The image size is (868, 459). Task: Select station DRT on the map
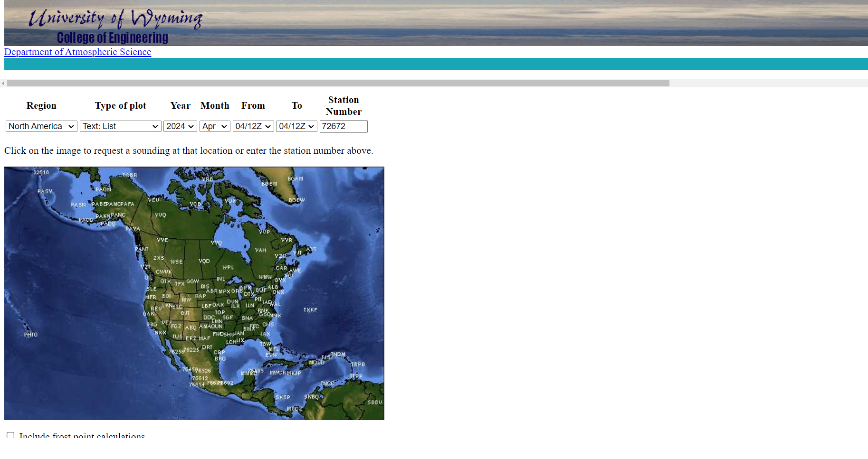(x=207, y=347)
